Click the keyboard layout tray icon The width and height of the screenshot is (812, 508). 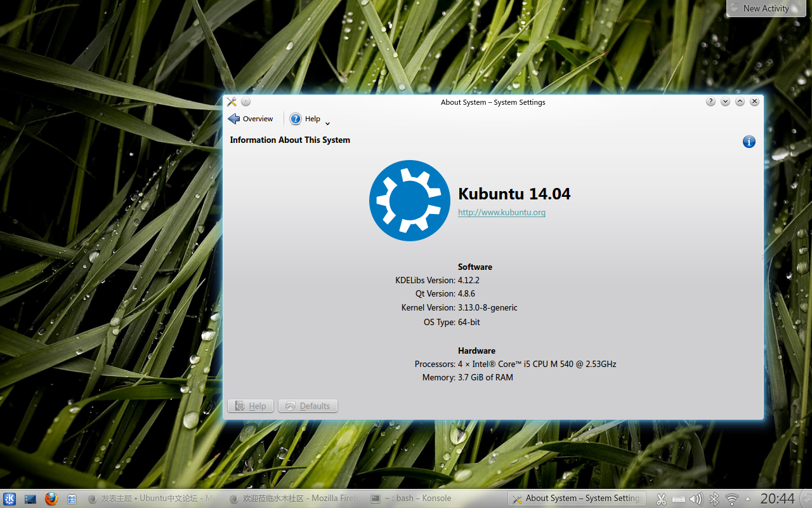click(679, 499)
